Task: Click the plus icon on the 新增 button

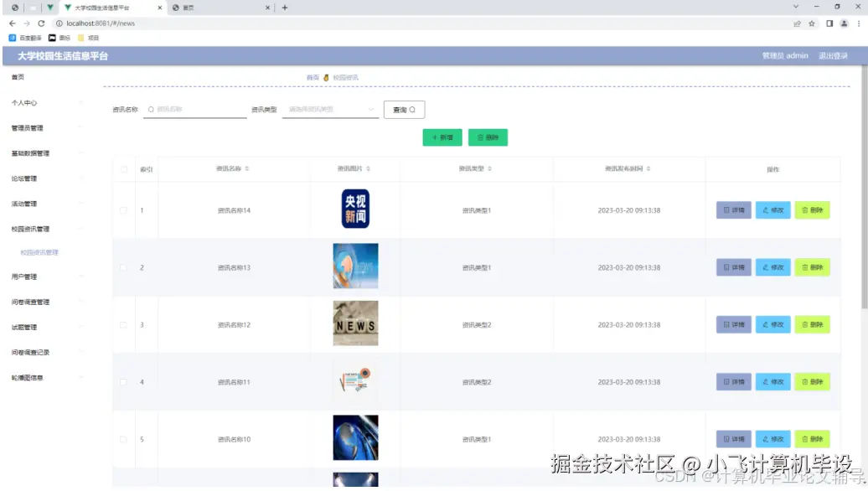Action: coord(435,137)
